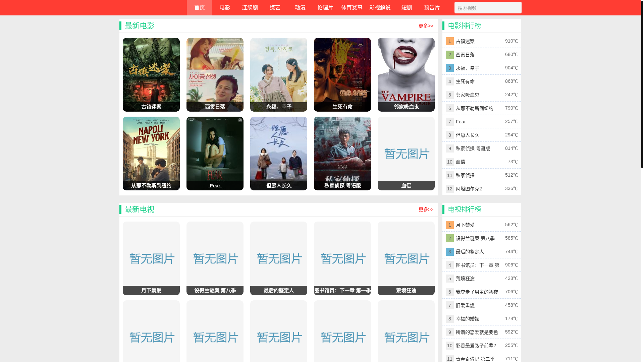Open the 最后的鉴定人 TV card

(279, 258)
